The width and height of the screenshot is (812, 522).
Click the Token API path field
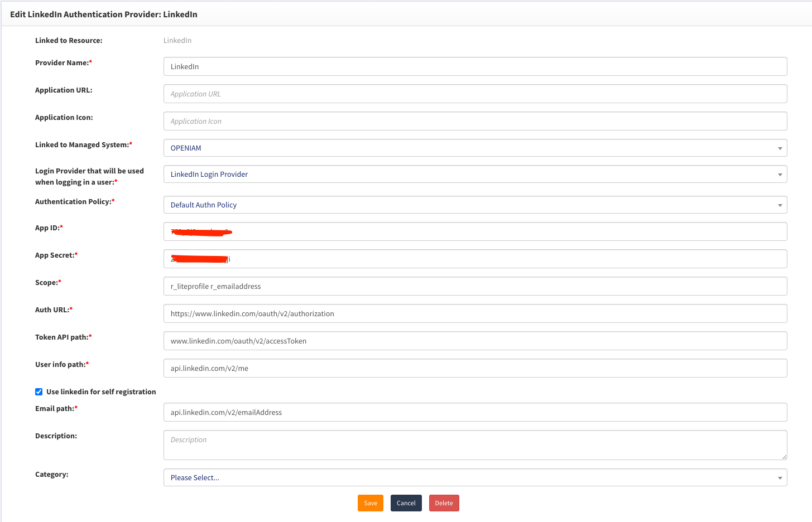pos(475,341)
